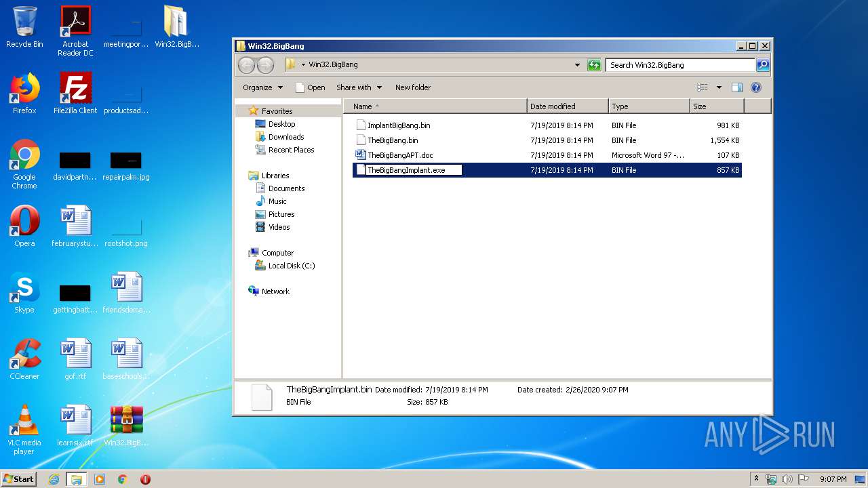Select the Win32.BigBang WinRAR archive on desktop
The height and width of the screenshot is (488, 868).
[x=126, y=426]
